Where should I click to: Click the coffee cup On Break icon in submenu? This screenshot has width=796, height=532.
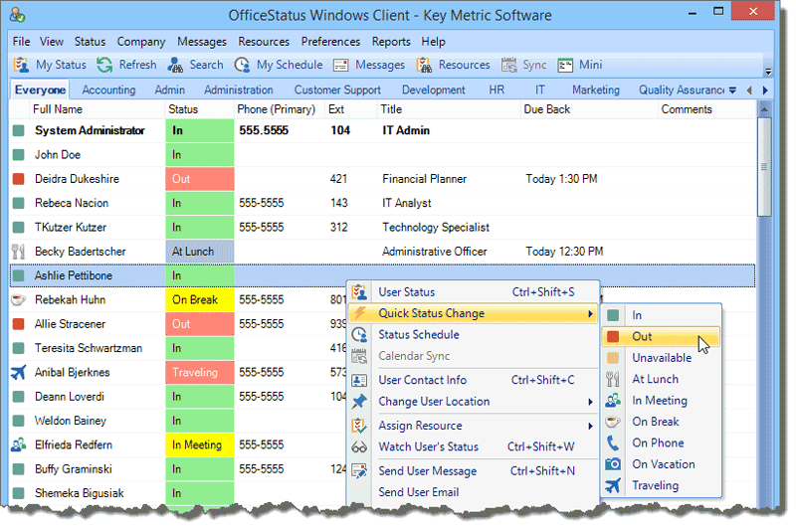613,422
